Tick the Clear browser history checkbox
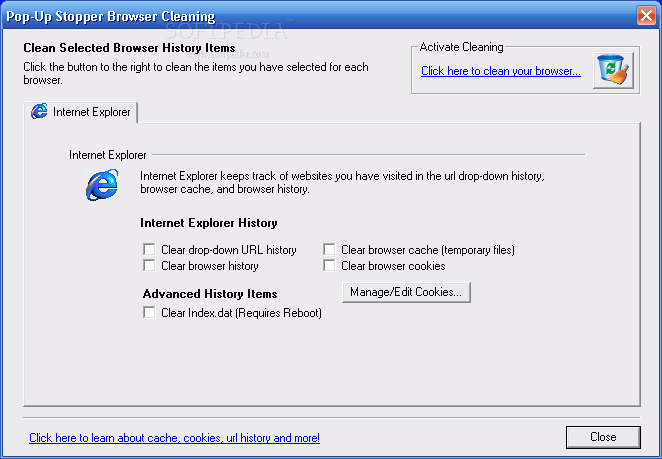The image size is (662, 459). click(x=149, y=266)
